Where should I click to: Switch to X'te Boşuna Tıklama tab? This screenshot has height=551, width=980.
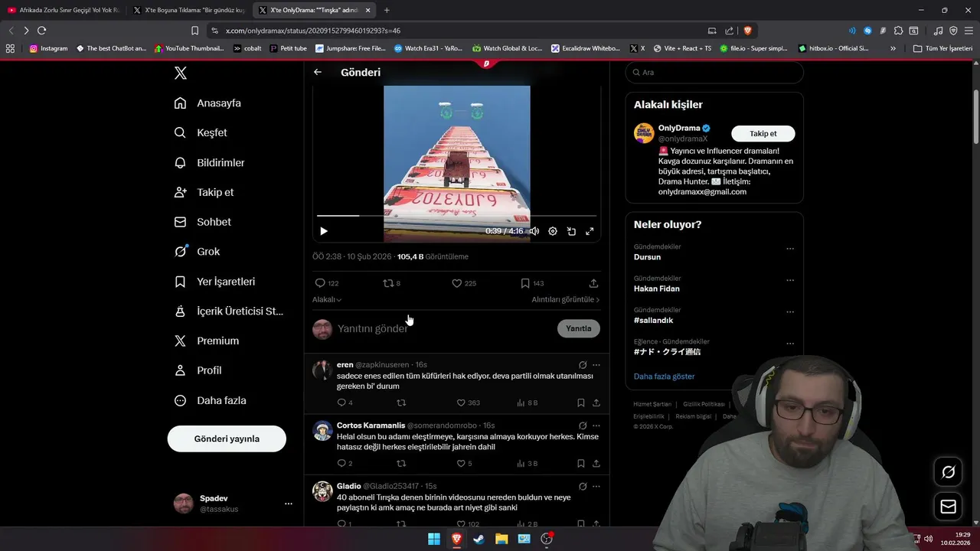188,10
